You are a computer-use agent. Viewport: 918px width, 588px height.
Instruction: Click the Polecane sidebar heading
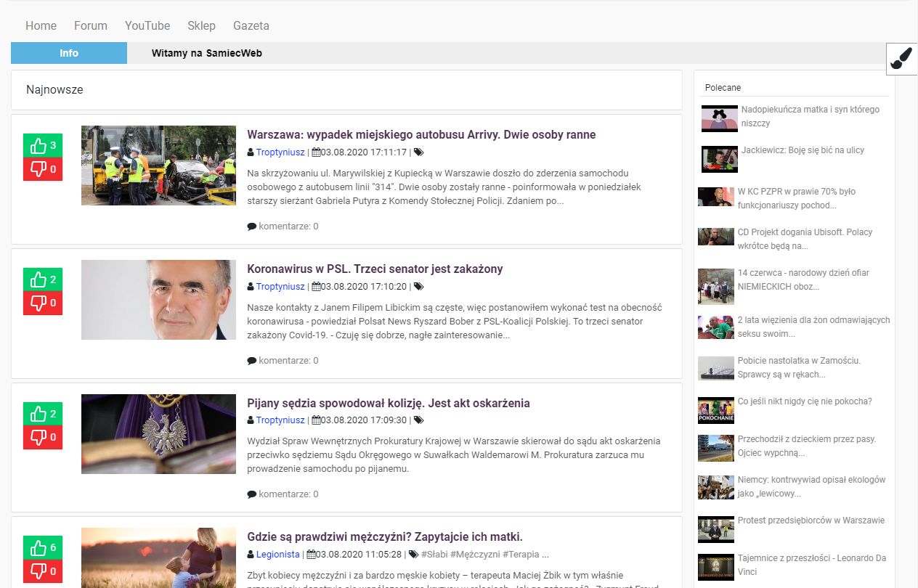point(723,87)
